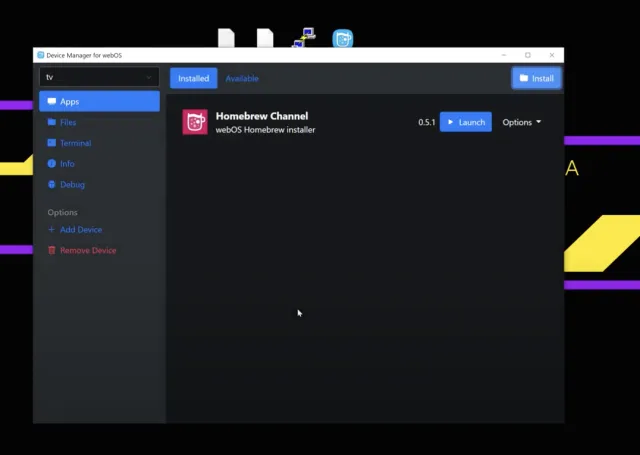Click the Device Manager title bar app icon
Viewport: 640px width, 455px height.
pos(40,55)
